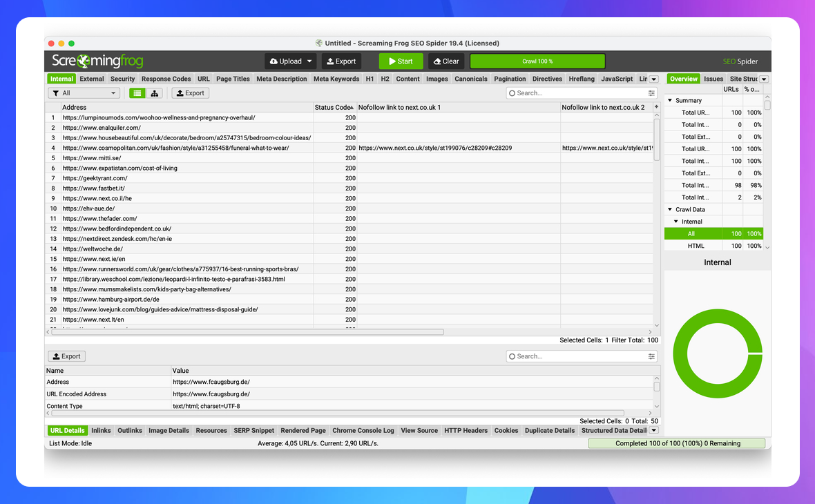Clear the crawl data
Viewport: 815px width, 504px height.
pyautogui.click(x=445, y=61)
